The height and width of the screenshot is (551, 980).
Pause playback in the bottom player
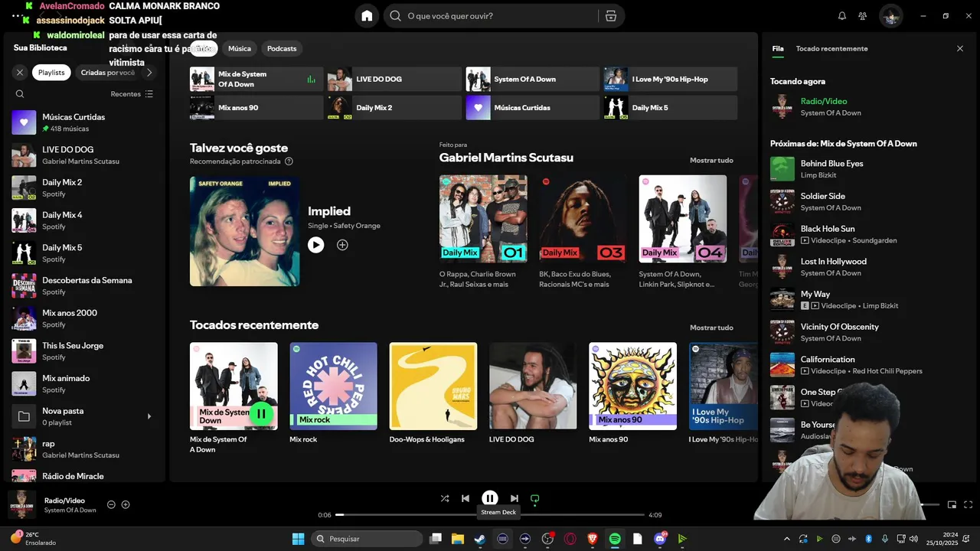click(490, 498)
